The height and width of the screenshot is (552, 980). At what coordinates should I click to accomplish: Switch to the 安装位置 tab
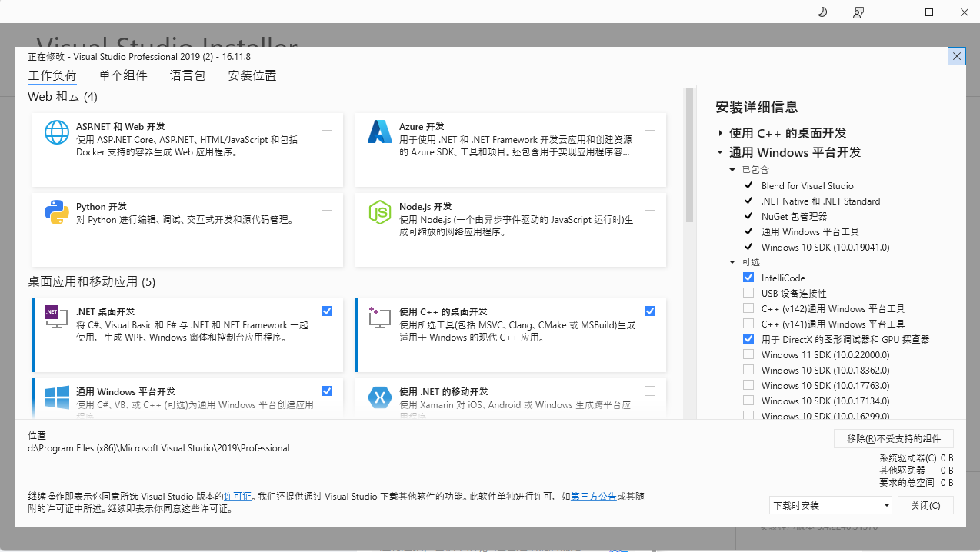coord(252,75)
